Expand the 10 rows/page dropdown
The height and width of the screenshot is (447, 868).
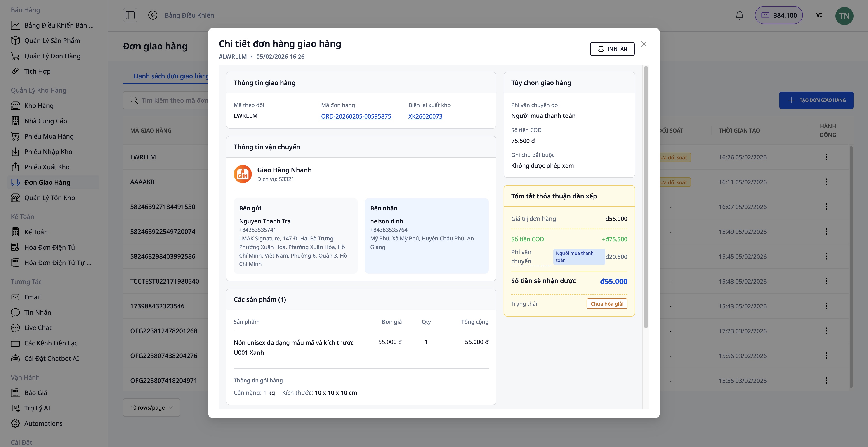coord(151,408)
